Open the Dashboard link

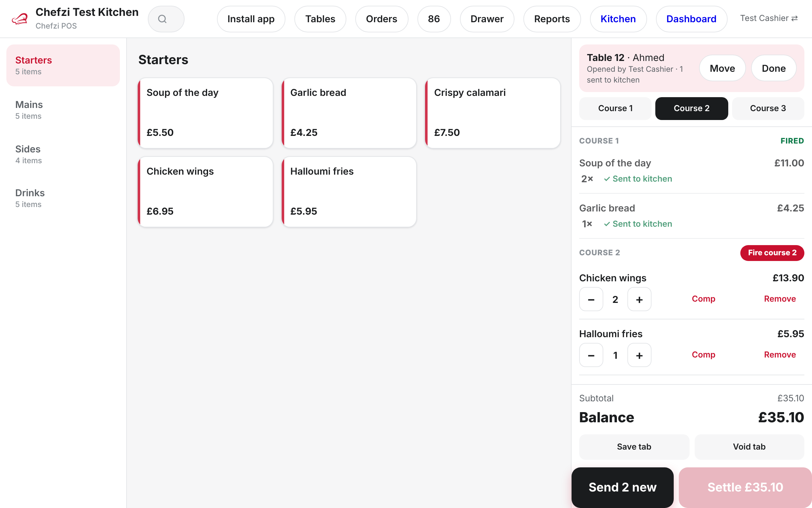coord(691,19)
